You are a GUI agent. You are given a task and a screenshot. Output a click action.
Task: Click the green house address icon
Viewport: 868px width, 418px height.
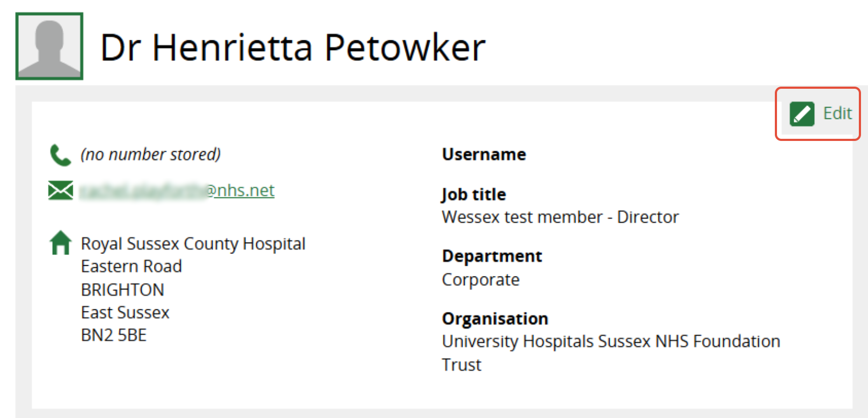tap(60, 243)
